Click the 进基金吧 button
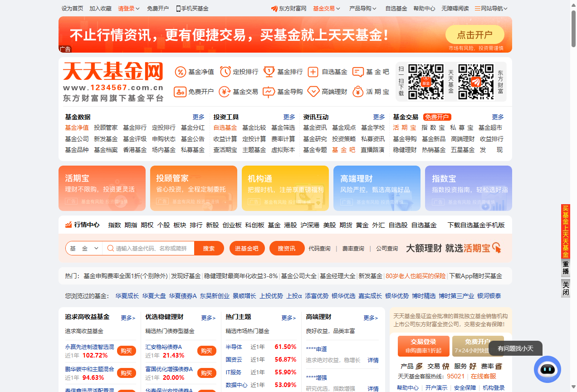 pos(247,248)
